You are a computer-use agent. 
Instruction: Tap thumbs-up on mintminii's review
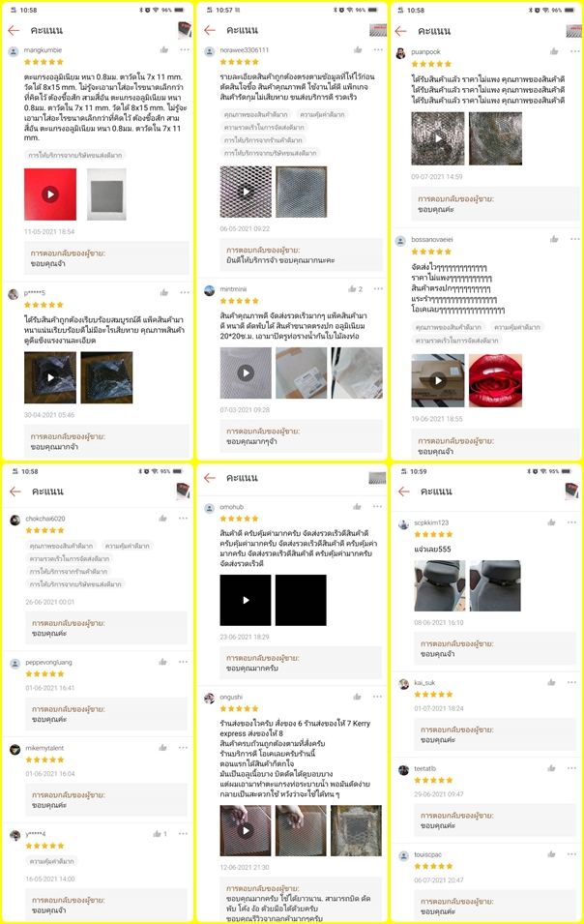(352, 288)
